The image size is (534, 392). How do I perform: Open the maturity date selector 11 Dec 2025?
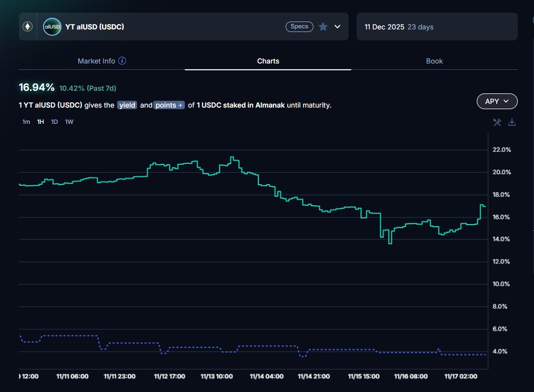(437, 27)
